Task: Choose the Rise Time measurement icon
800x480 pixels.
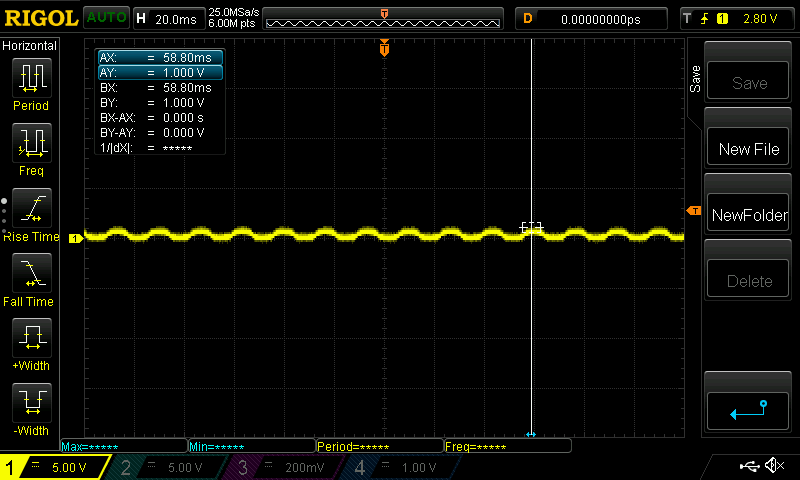Action: [x=31, y=208]
